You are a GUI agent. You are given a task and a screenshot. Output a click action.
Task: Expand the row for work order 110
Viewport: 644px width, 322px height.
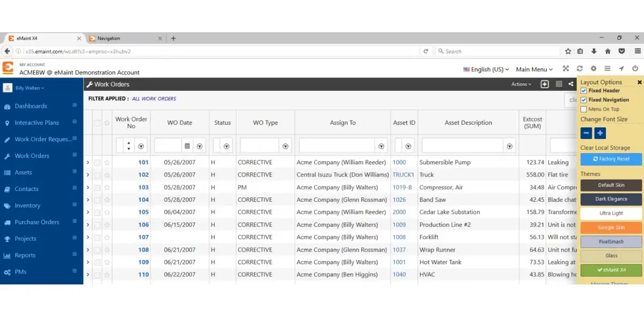pos(88,274)
